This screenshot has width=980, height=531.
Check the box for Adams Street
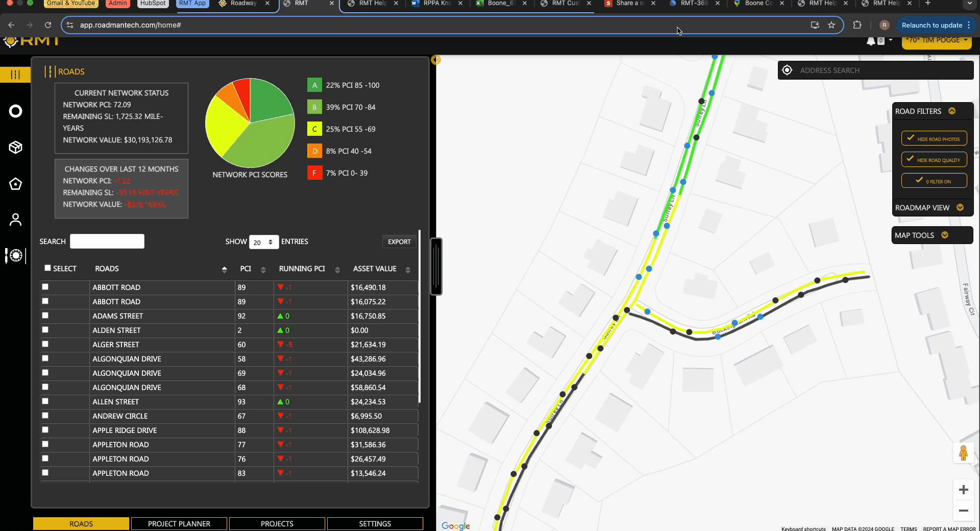[45, 316]
